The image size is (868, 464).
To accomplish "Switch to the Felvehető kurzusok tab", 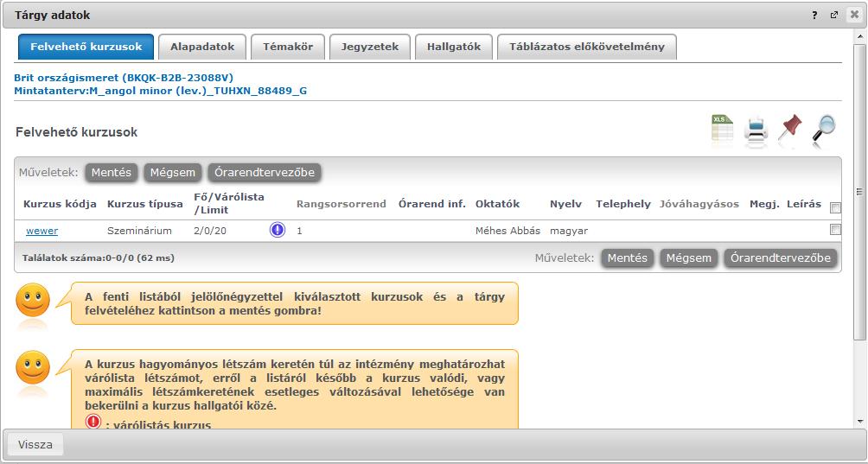I will click(86, 47).
